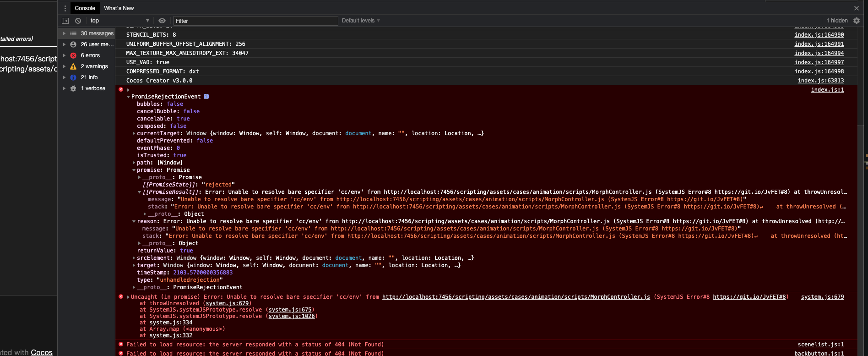Click the STENCIL_BITS: 8 log line
The image size is (868, 356).
coord(151,35)
